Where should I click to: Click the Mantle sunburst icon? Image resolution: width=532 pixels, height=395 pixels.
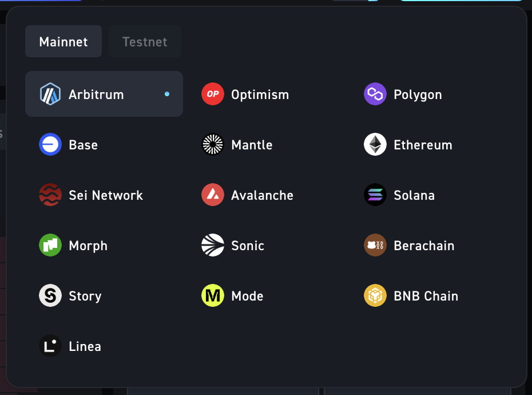[x=213, y=145]
